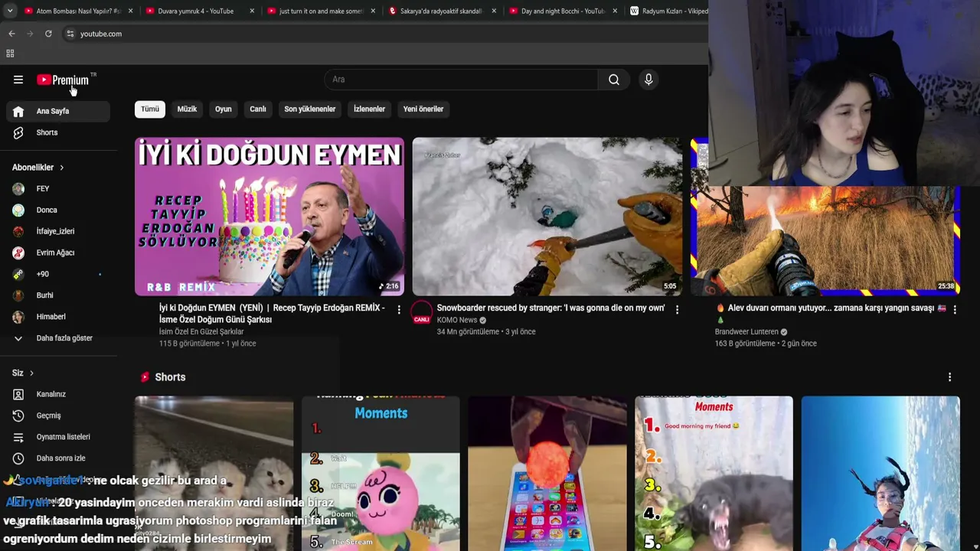The height and width of the screenshot is (551, 980).
Task: Select the Oyun filter chip
Action: click(x=224, y=109)
